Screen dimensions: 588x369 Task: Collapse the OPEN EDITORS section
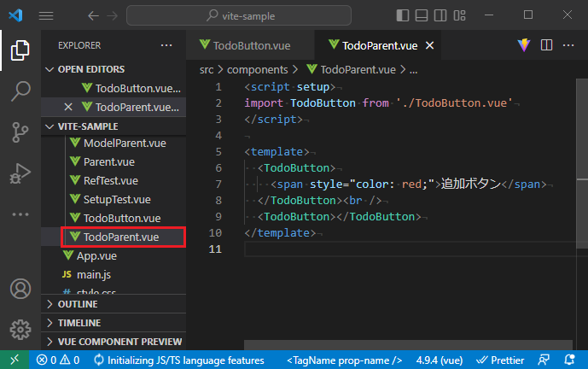(x=114, y=69)
